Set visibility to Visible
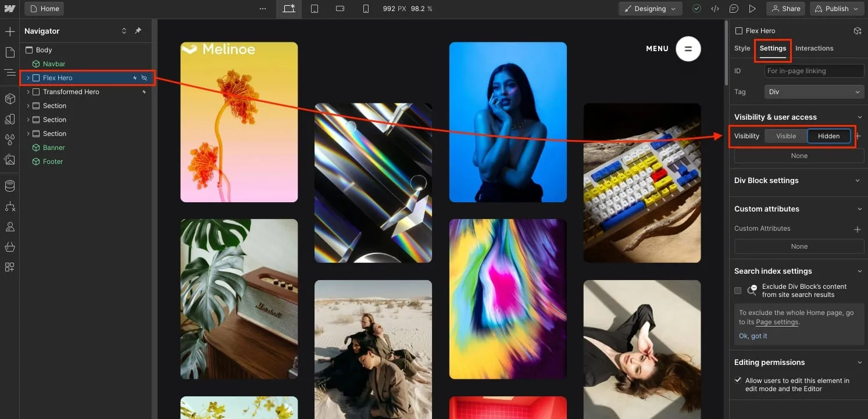 (786, 136)
